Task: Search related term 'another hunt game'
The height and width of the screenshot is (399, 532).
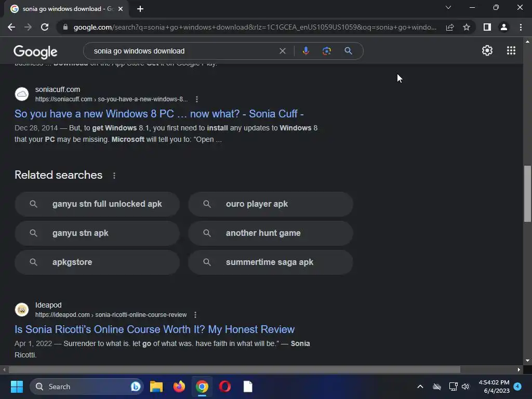Action: [x=270, y=233]
